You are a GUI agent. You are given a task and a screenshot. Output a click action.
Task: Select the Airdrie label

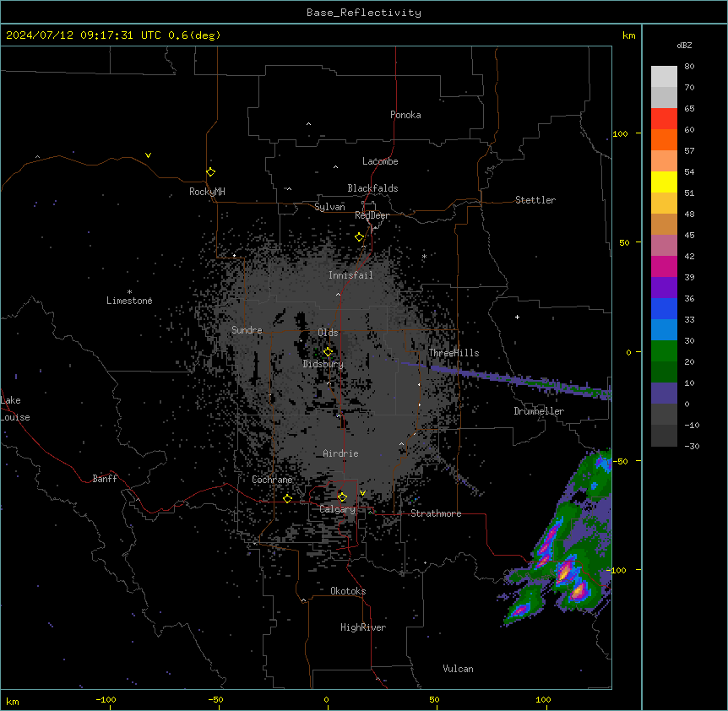click(340, 453)
